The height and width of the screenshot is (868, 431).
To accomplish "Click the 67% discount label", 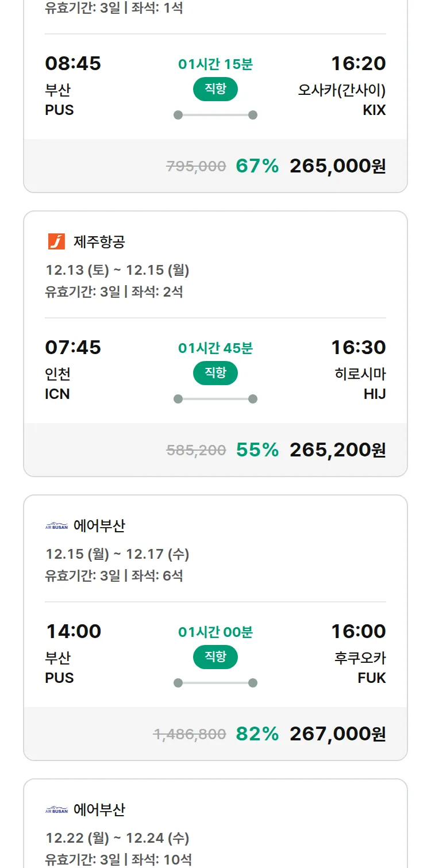I will point(257,166).
